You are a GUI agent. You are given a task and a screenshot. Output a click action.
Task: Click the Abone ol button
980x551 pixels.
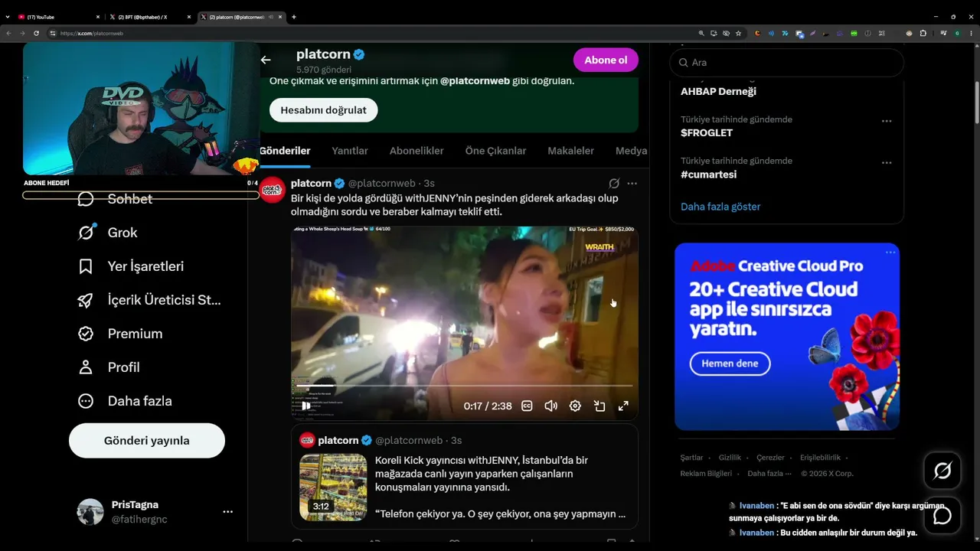tap(606, 60)
